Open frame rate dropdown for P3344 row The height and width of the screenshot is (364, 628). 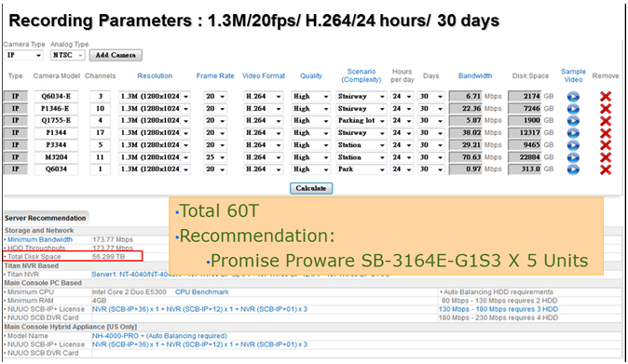[215, 145]
